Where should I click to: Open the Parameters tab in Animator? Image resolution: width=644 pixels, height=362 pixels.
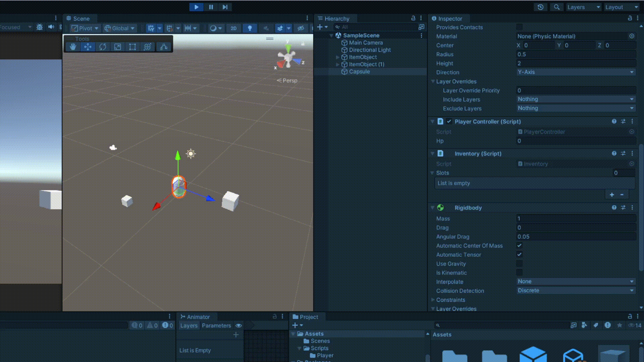216,325
